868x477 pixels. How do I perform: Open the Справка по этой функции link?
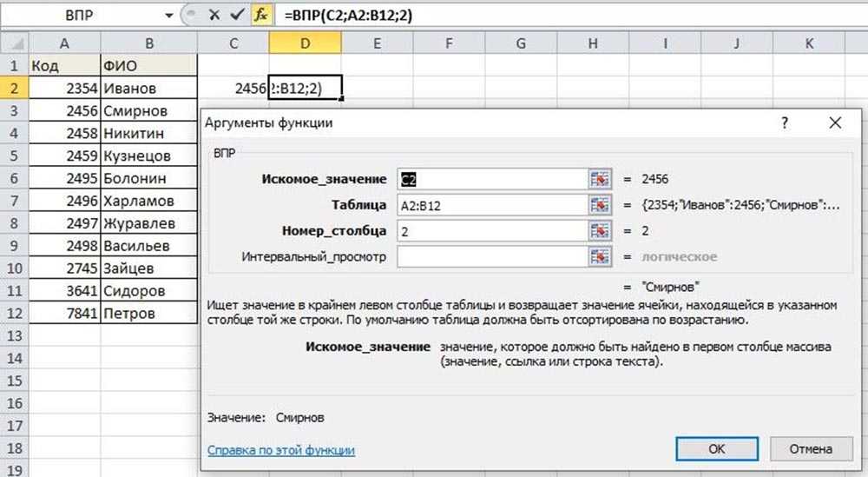tap(281, 450)
